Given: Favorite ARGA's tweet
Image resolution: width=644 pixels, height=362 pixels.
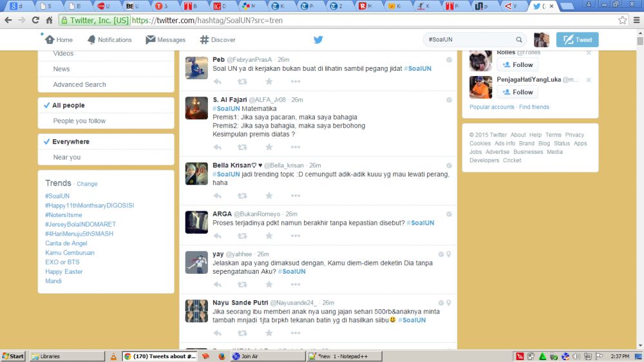Looking at the screenshot, I should point(269,236).
